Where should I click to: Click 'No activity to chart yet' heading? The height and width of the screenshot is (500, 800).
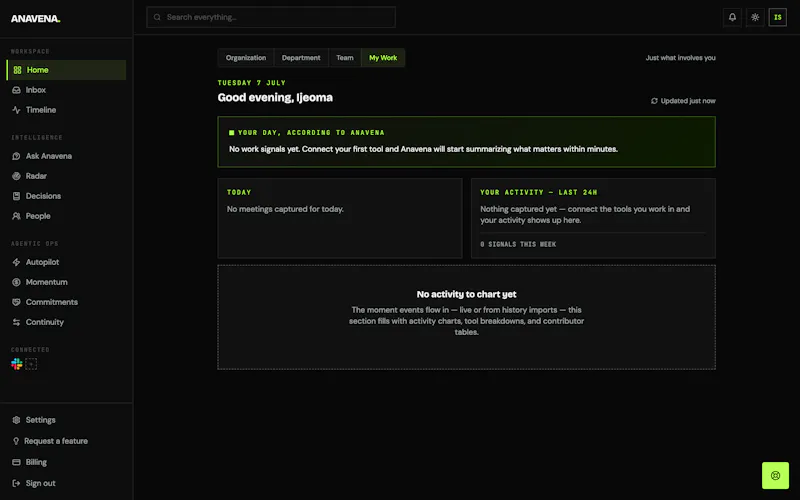(466, 294)
